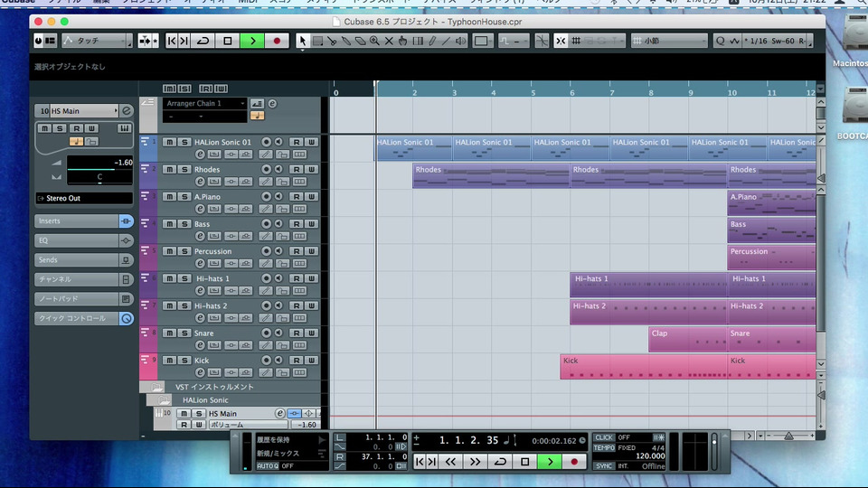
Task: Mute the Bass track
Action: click(170, 223)
